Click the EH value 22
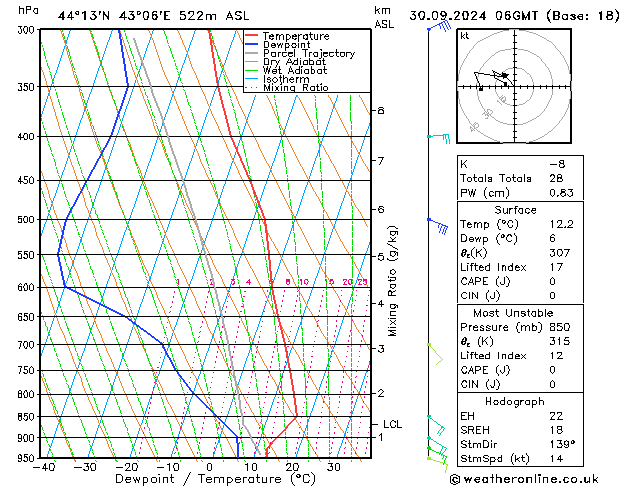This screenshot has width=629, height=486. [556, 416]
